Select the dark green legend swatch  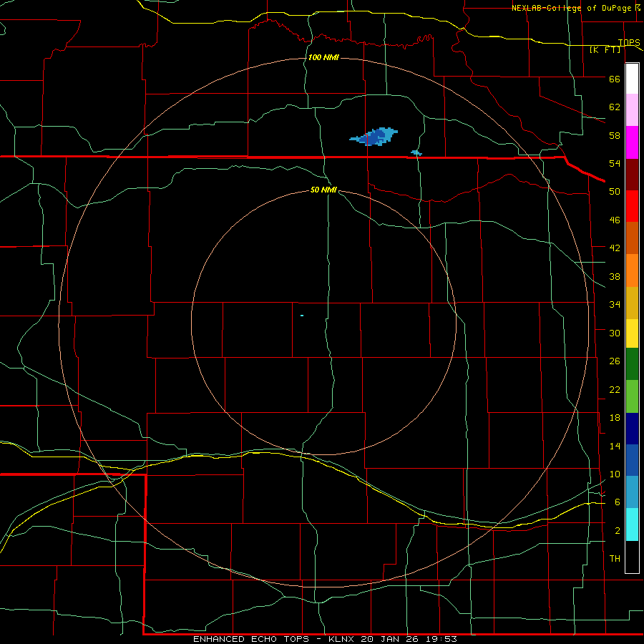point(632,364)
